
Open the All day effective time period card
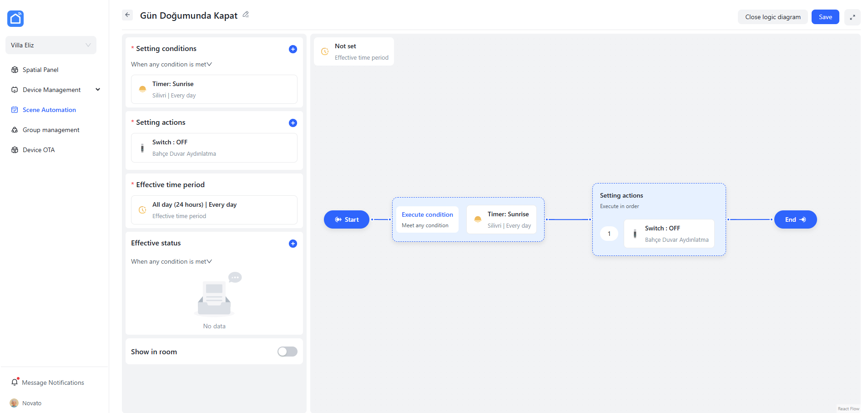click(214, 210)
